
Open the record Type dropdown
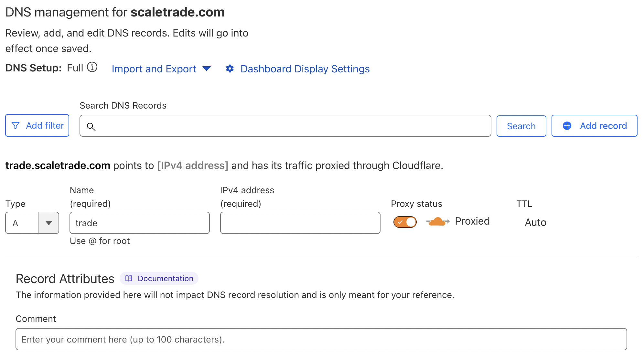[32, 223]
